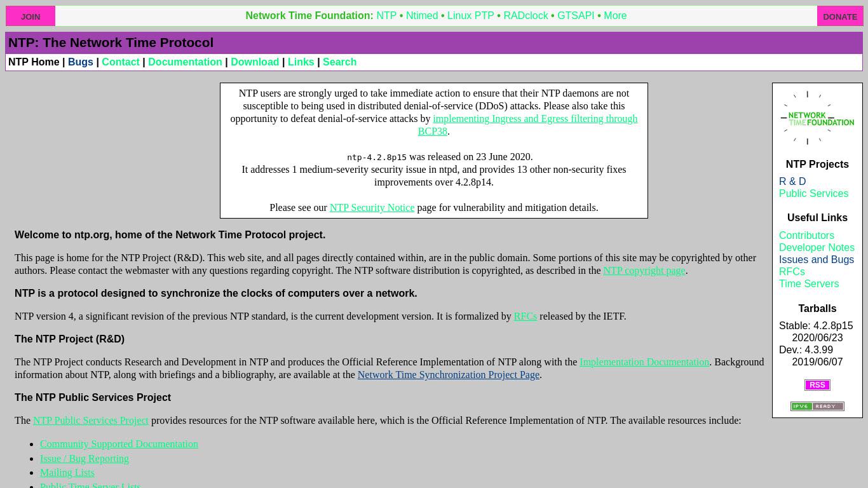Click the DONATE button
868x488 pixels.
point(840,17)
